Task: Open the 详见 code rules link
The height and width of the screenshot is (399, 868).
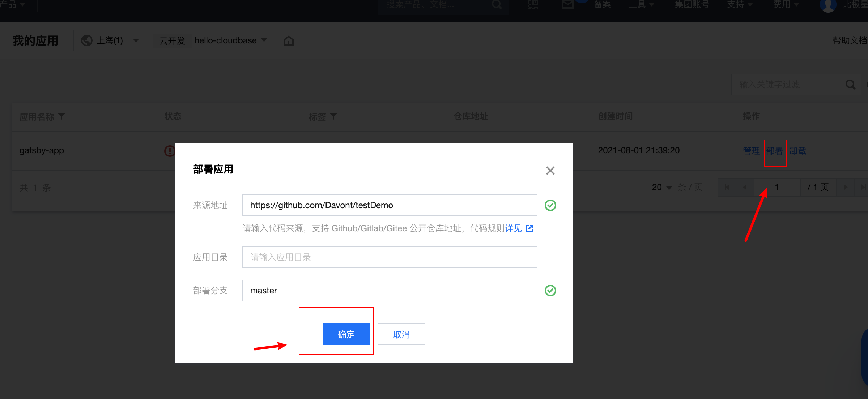Action: pyautogui.click(x=513, y=228)
